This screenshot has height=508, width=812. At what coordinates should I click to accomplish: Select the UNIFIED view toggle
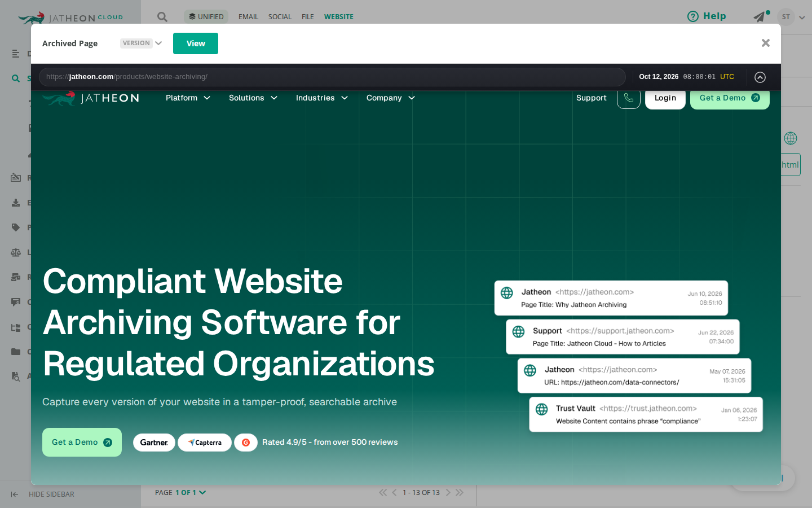click(x=206, y=17)
